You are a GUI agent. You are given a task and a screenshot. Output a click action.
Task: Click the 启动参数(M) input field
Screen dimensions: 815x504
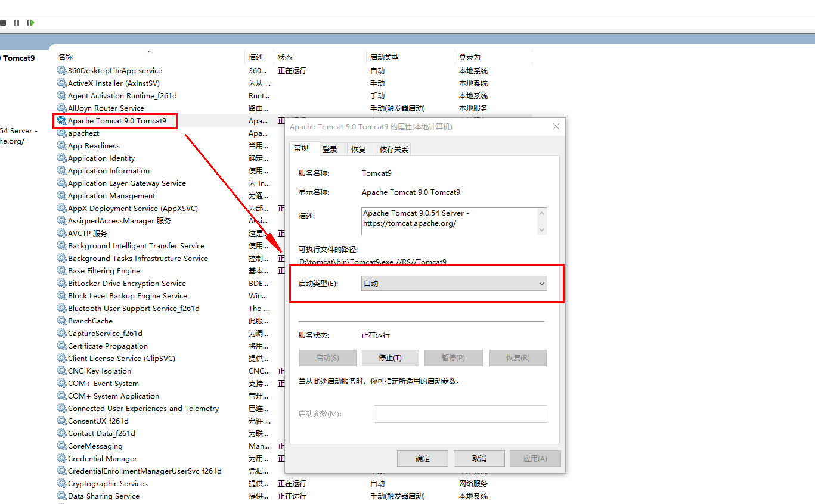pos(460,414)
